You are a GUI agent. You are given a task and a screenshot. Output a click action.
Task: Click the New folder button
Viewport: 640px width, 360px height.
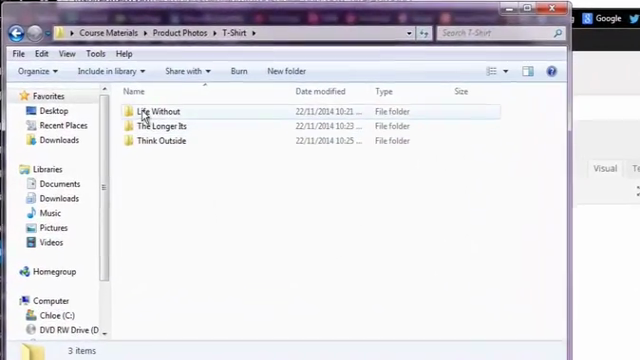point(287,71)
